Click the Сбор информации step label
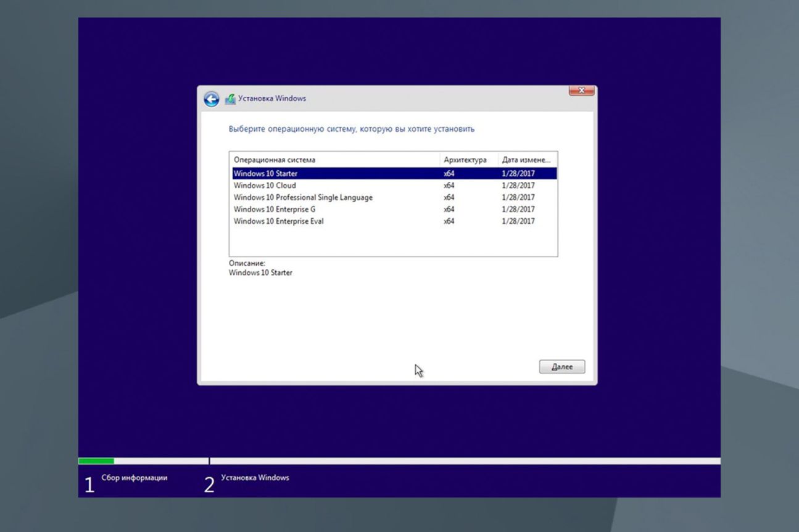 pos(135,478)
